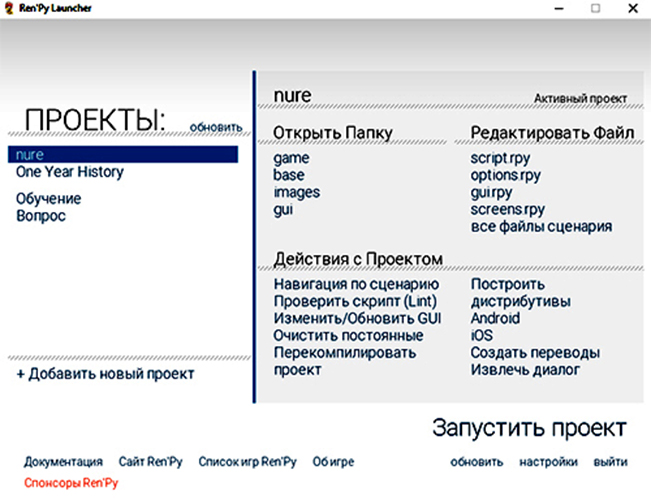651x500 pixels.
Task: Click Построить дистрибутивы
Action: [x=521, y=293]
